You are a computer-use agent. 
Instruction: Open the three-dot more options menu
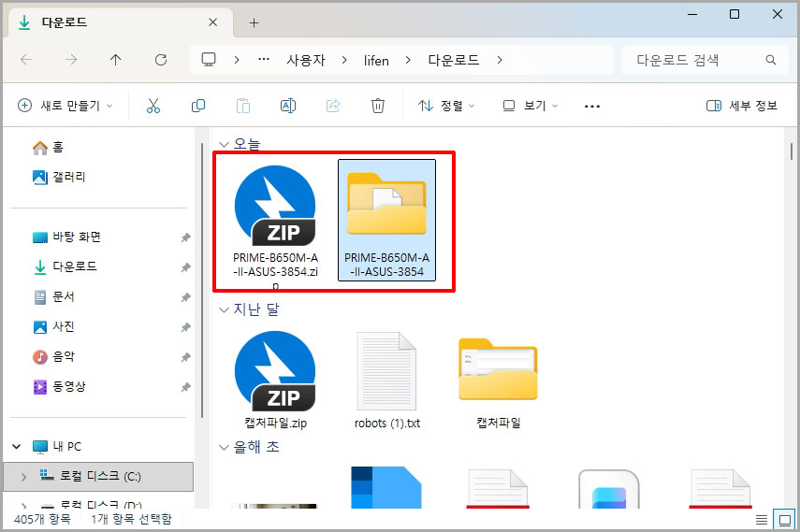592,106
